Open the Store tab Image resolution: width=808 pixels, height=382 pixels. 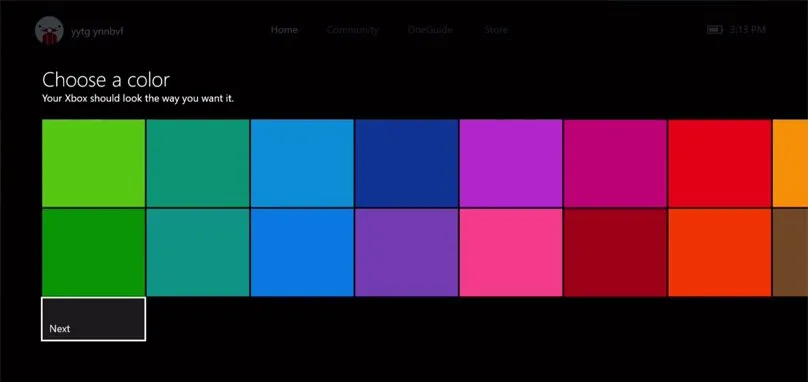coord(496,30)
